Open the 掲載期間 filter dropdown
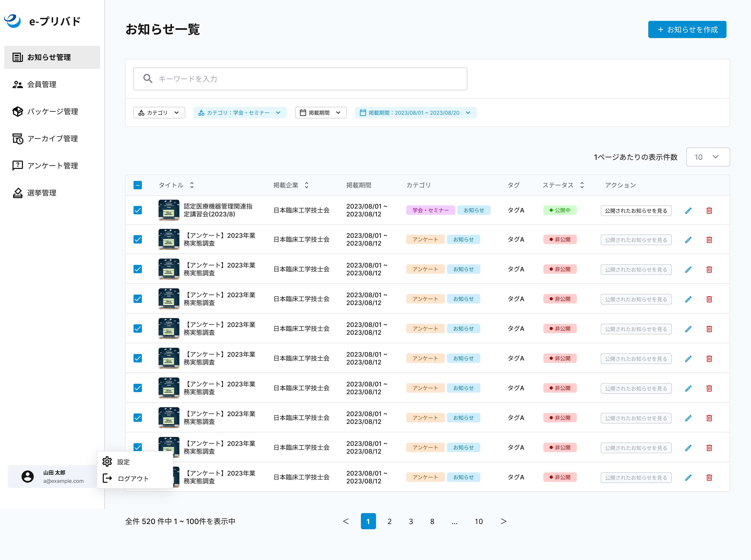 click(x=320, y=113)
